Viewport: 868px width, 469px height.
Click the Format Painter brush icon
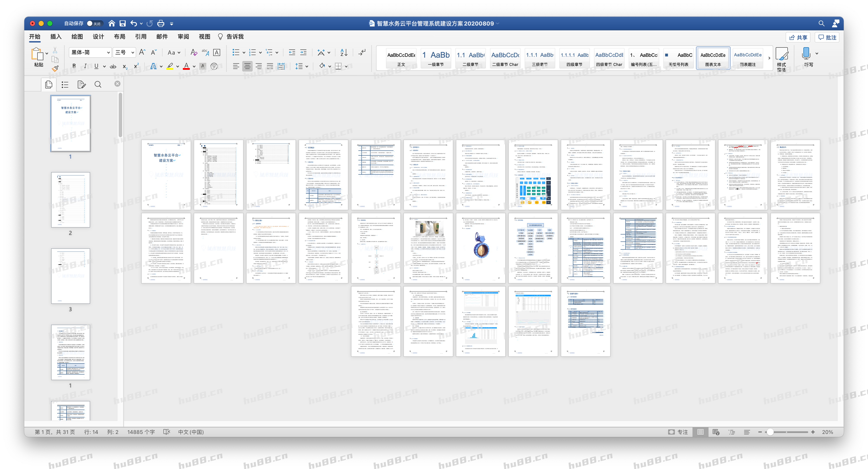pos(55,68)
